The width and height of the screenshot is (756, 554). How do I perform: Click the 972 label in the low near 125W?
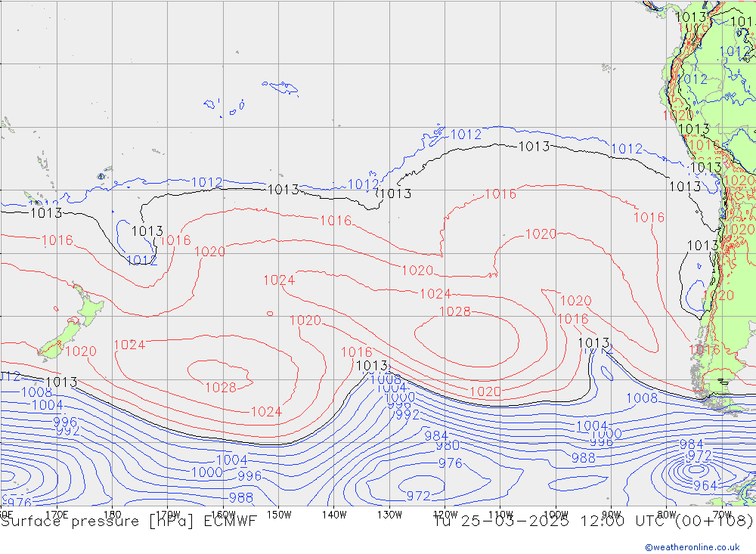pyautogui.click(x=418, y=496)
